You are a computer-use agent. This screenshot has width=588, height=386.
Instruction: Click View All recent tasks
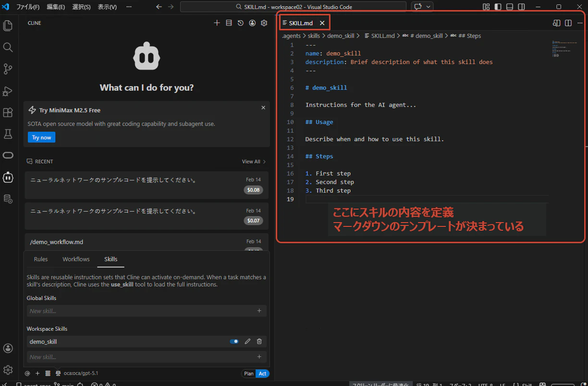click(254, 162)
